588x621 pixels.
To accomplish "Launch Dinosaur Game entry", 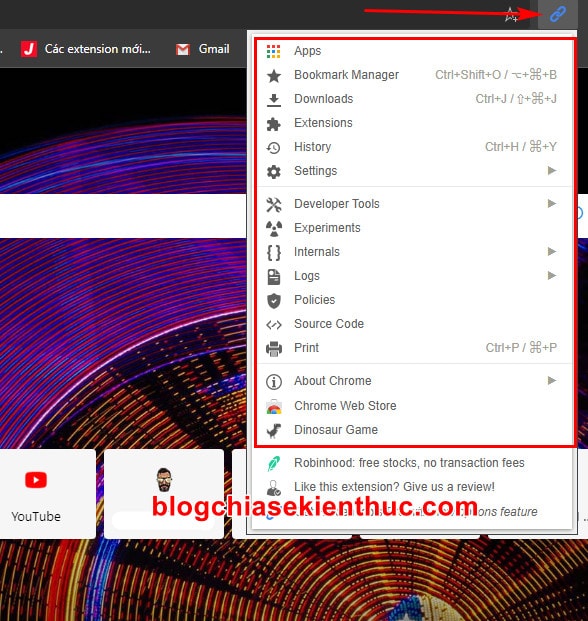I will click(x=414, y=430).
